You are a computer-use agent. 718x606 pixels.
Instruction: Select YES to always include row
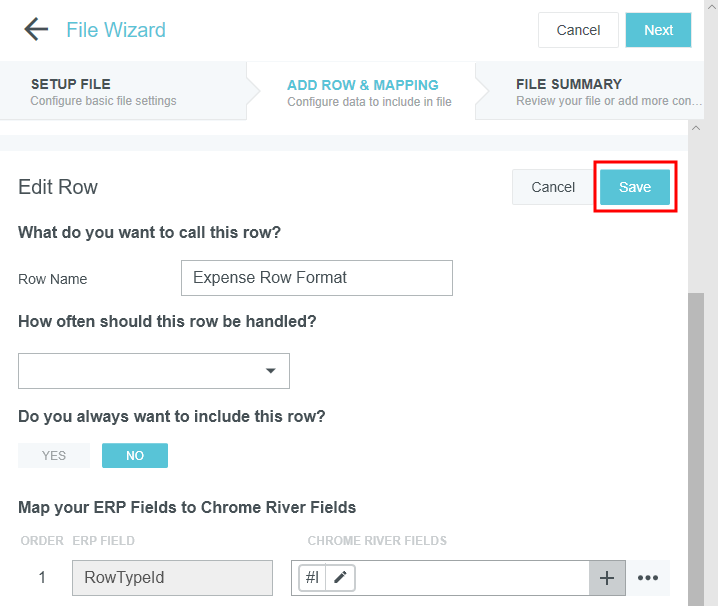coord(54,455)
